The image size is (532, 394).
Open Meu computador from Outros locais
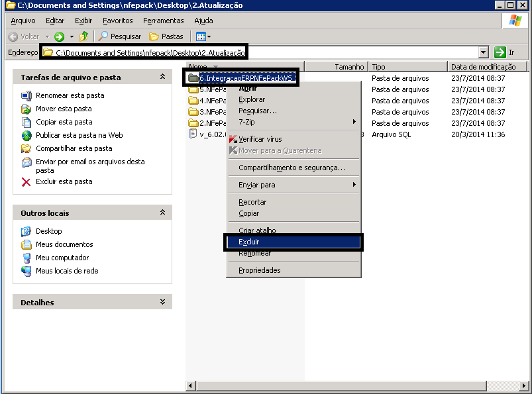tap(62, 258)
